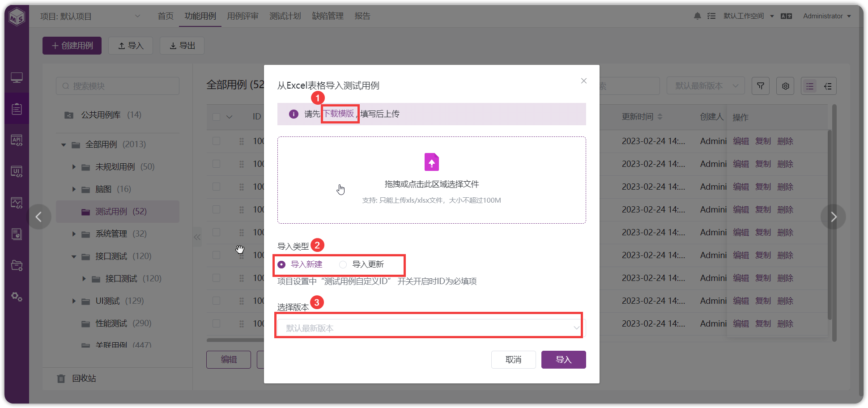The image size is (868, 408).
Task: Close the Excel import dialog
Action: pos(584,81)
